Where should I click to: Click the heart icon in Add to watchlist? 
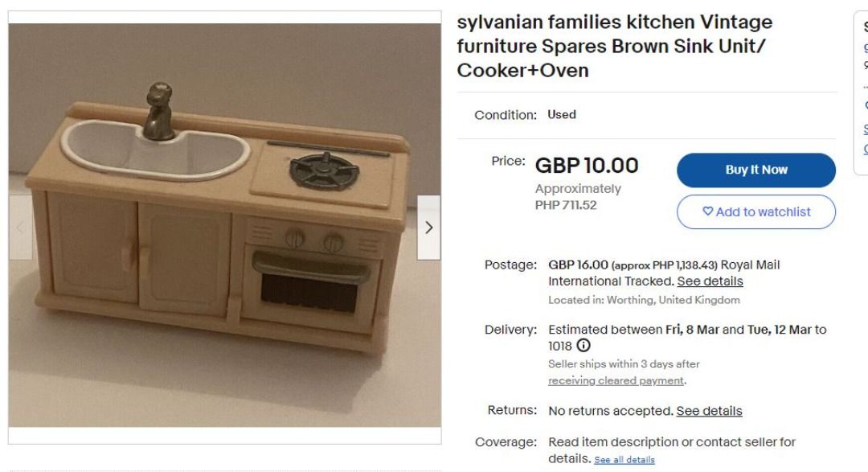tap(707, 211)
